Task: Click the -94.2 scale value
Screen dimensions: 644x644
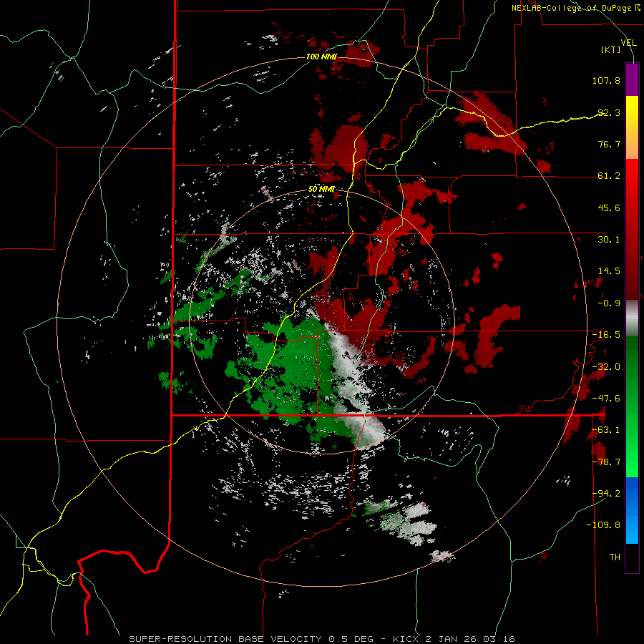Action: [606, 494]
